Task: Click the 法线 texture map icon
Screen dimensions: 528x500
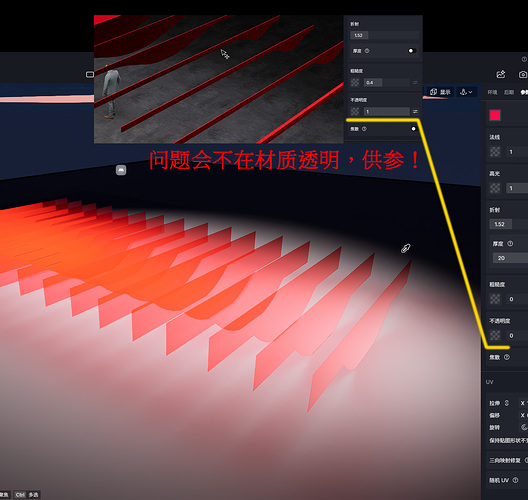Action: [x=495, y=152]
